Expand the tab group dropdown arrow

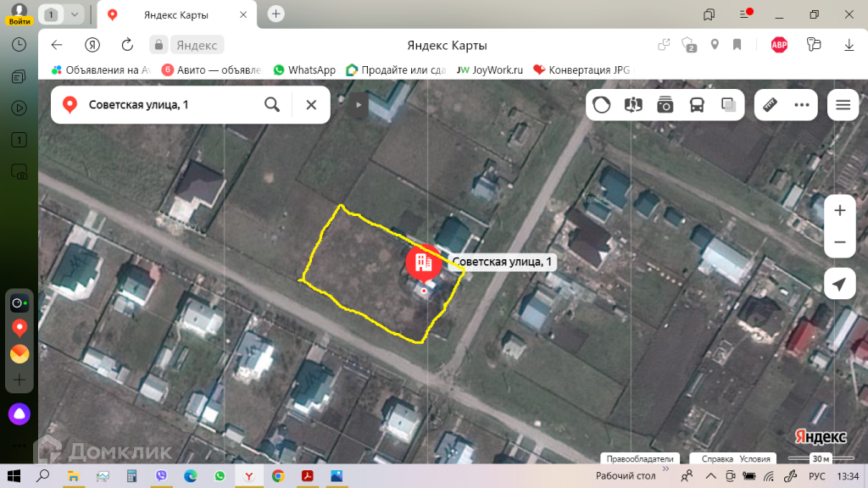pos(75,14)
